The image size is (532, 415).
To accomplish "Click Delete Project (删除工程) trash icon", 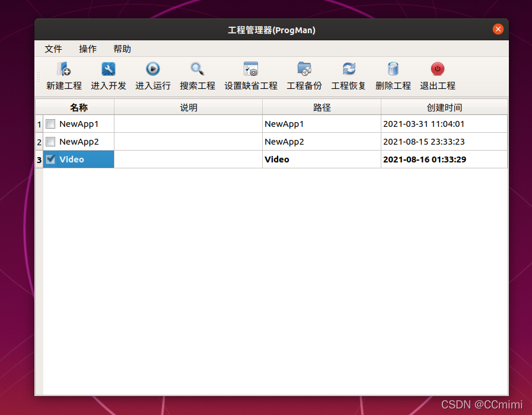I will [393, 69].
